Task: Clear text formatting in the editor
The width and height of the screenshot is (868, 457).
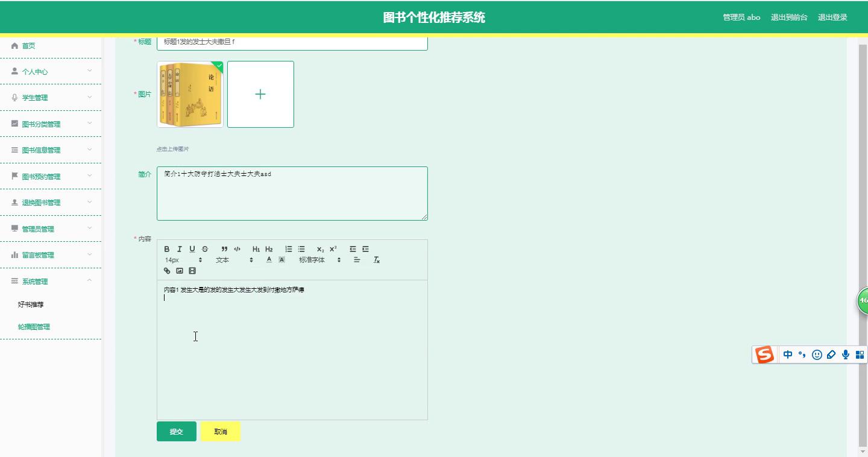Action: pyautogui.click(x=377, y=260)
